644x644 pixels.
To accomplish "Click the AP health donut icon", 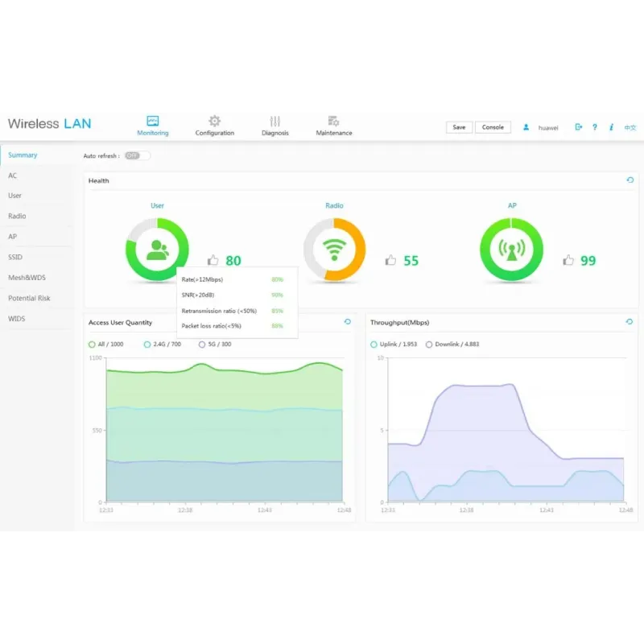I will click(x=511, y=250).
